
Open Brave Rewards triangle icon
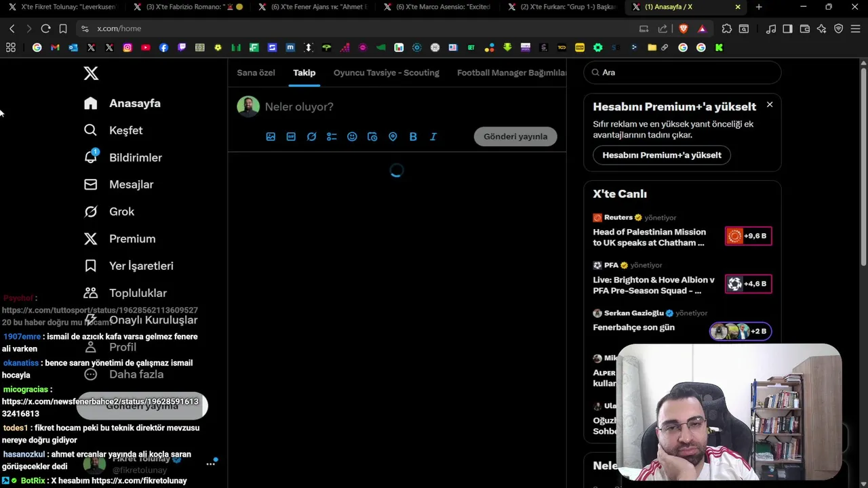pos(702,28)
